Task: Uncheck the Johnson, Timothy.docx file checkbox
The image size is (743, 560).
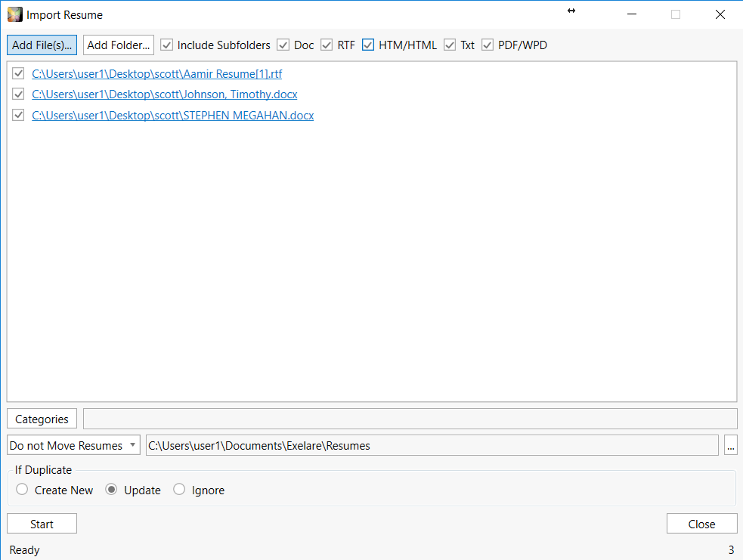Action: point(18,94)
